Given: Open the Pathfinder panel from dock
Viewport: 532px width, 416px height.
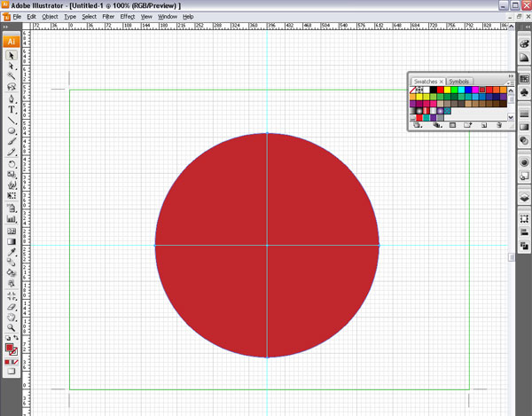Looking at the screenshot, I should click(524, 246).
